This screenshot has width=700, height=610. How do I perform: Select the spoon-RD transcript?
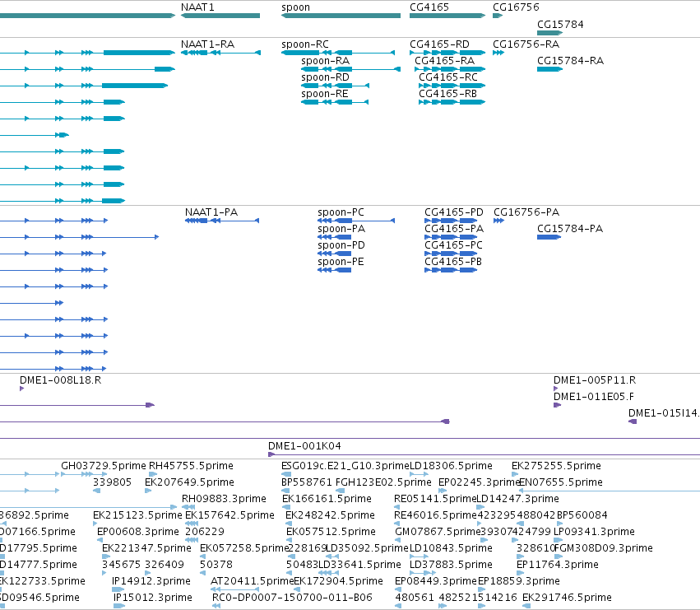point(336,86)
